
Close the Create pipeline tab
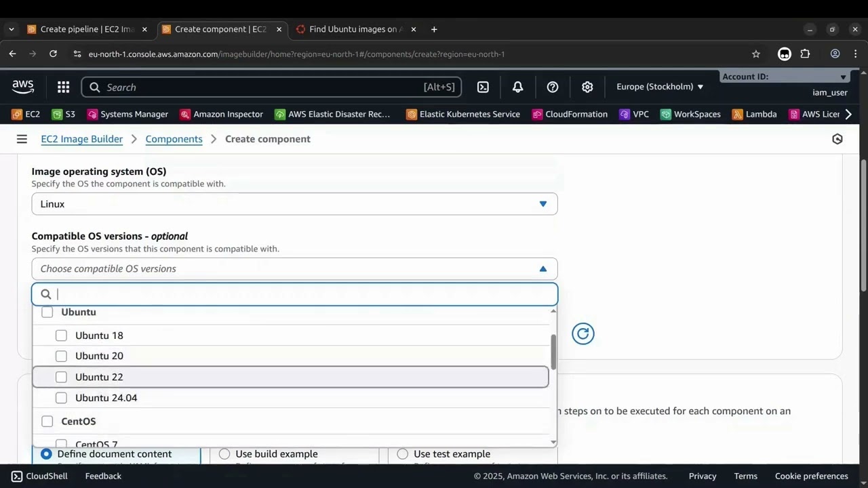144,29
